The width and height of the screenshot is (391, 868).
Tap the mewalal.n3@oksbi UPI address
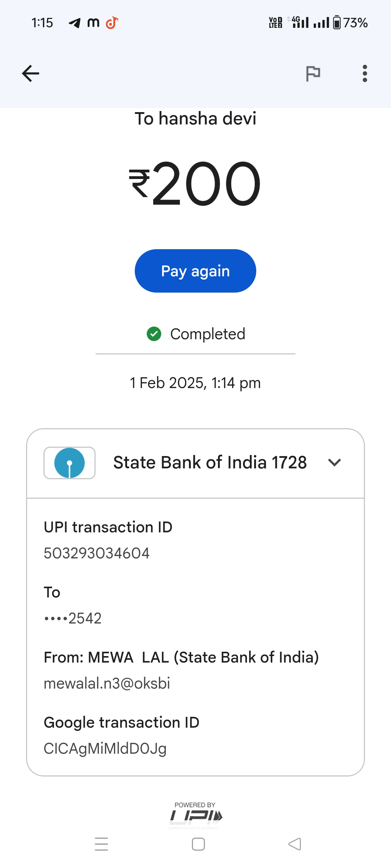pos(107,684)
